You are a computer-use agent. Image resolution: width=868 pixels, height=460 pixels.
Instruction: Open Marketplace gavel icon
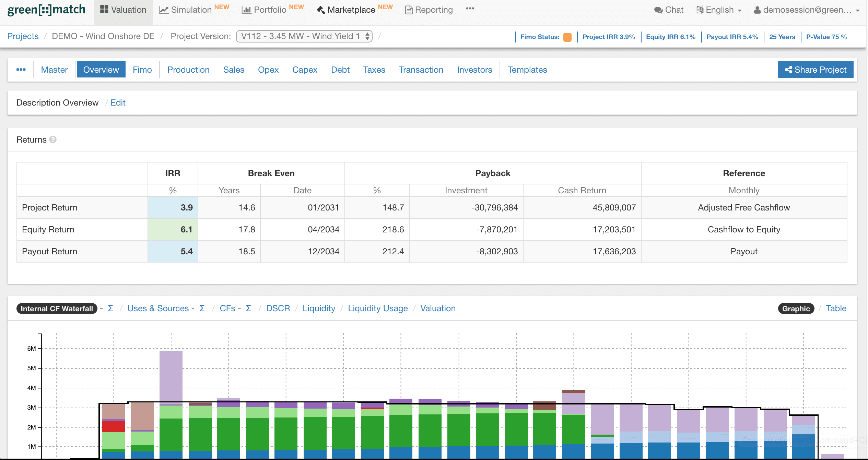(320, 10)
